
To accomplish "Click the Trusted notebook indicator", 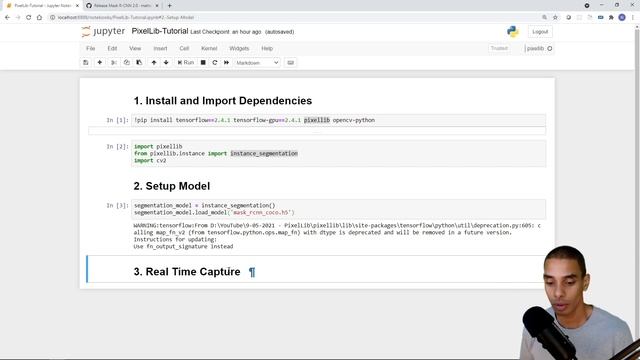I will pyautogui.click(x=499, y=48).
